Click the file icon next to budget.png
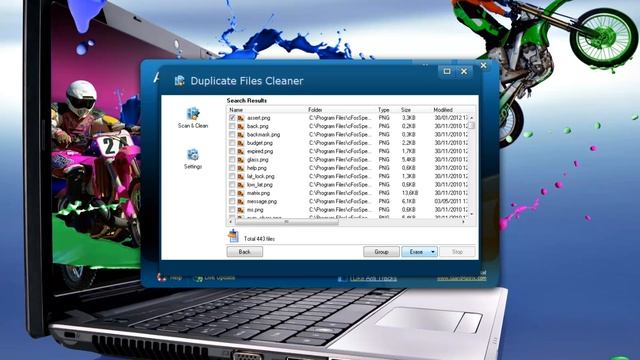640x360 pixels. tap(240, 143)
